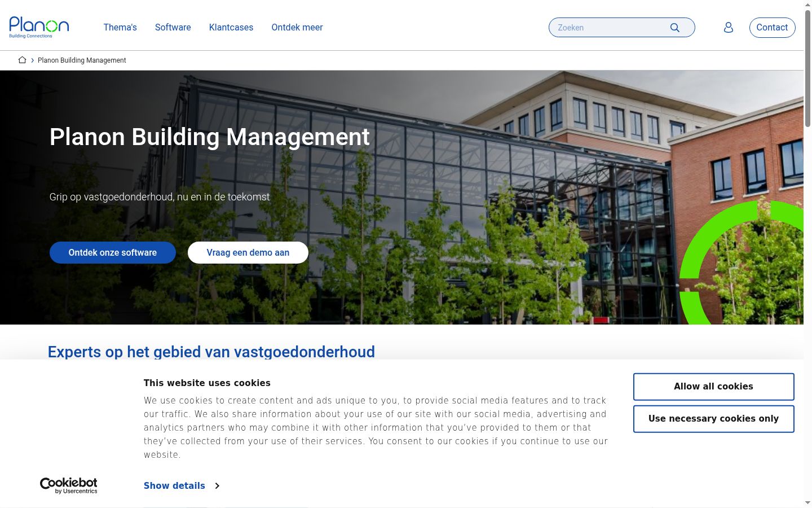Click 'This website uses cookies' heading
Viewport: 812px width, 508px height.
click(x=207, y=383)
